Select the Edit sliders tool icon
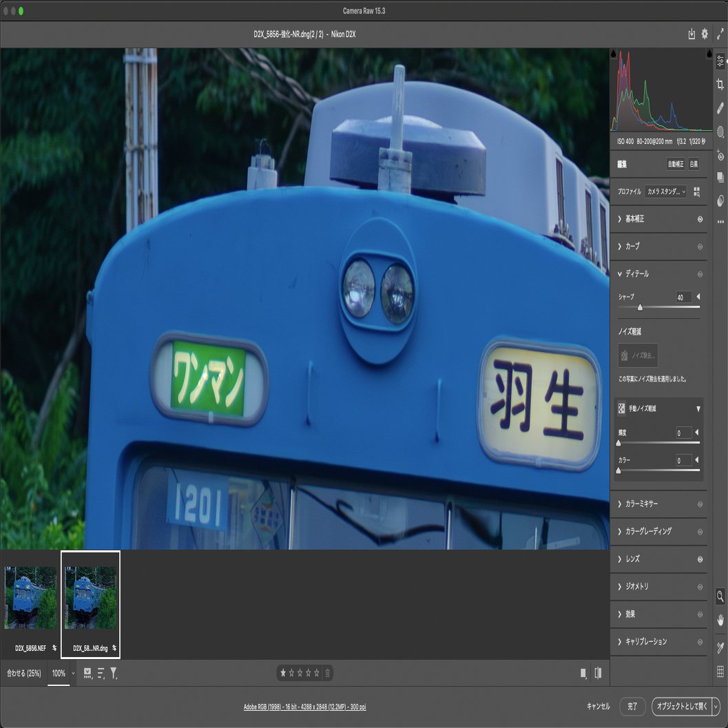The image size is (728, 728). 720,61
